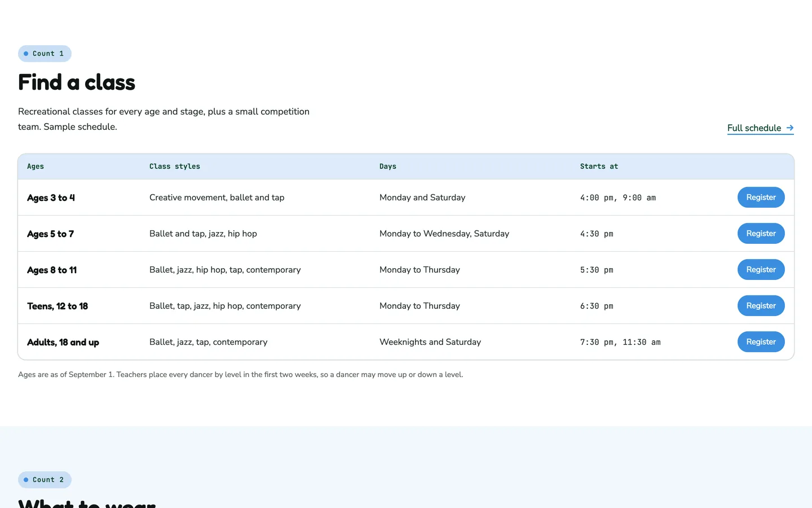Click the 'Adults, 18 and up' row label

point(63,342)
